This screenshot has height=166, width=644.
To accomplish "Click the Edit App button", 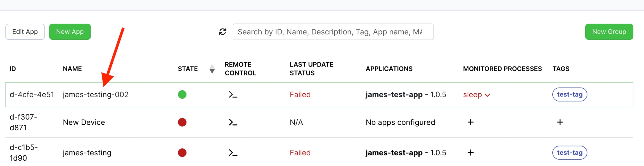I will pos(25,32).
